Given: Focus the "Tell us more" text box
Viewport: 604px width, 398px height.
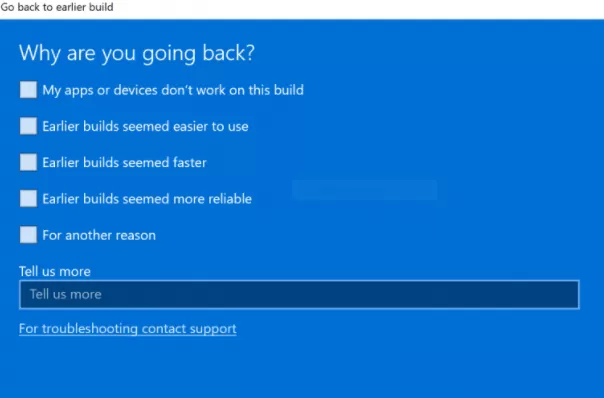Looking at the screenshot, I should [x=299, y=295].
